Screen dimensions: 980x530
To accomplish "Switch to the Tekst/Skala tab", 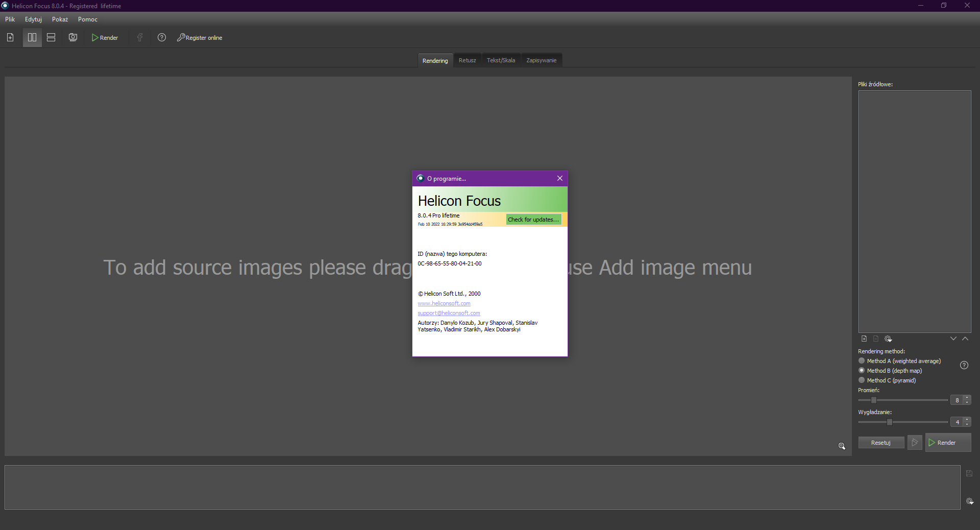I will 501,60.
